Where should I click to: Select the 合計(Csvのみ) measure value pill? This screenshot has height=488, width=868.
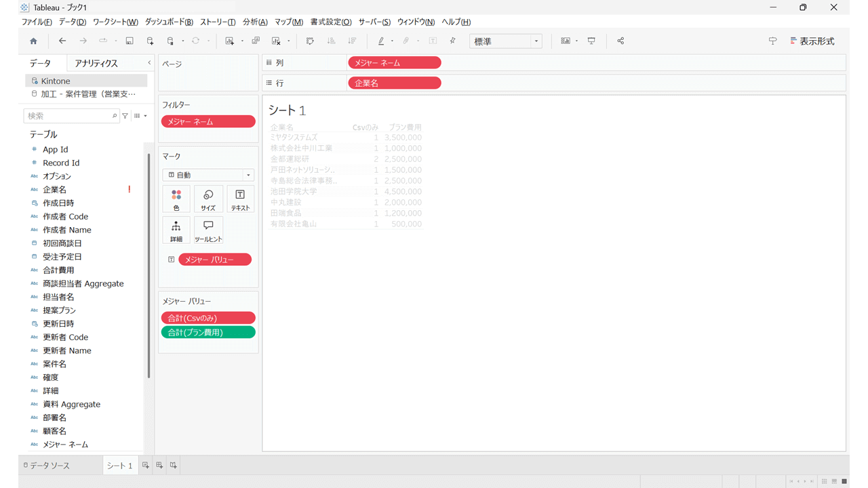point(208,318)
